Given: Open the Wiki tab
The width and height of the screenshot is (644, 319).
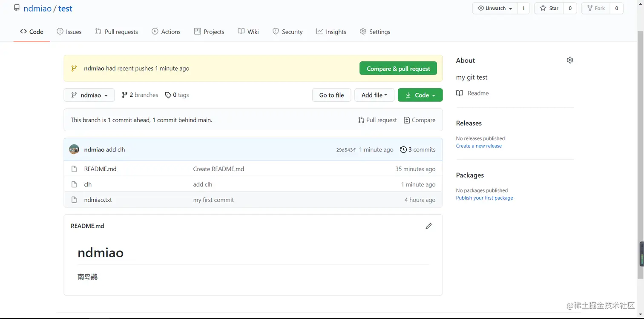Looking at the screenshot, I should [x=248, y=32].
